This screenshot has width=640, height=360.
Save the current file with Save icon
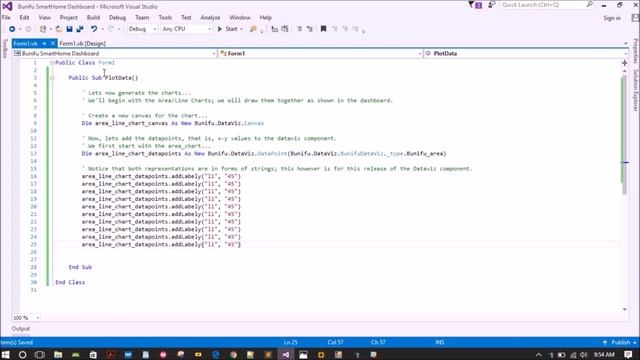pos(69,29)
